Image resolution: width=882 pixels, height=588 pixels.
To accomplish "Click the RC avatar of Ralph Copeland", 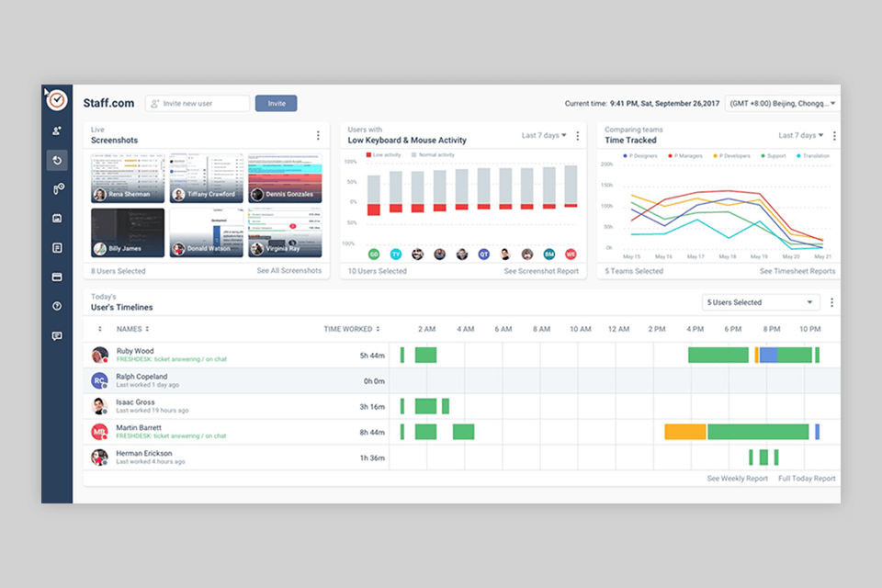I will pos(99,380).
